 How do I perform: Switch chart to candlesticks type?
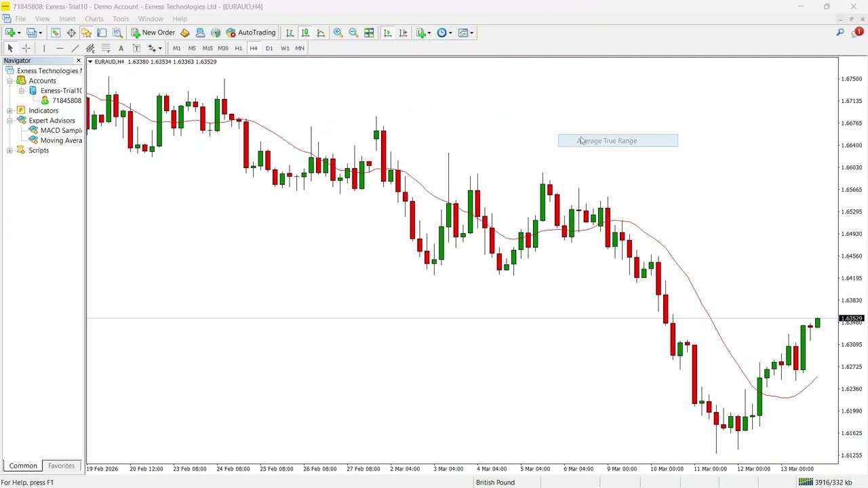[x=305, y=33]
